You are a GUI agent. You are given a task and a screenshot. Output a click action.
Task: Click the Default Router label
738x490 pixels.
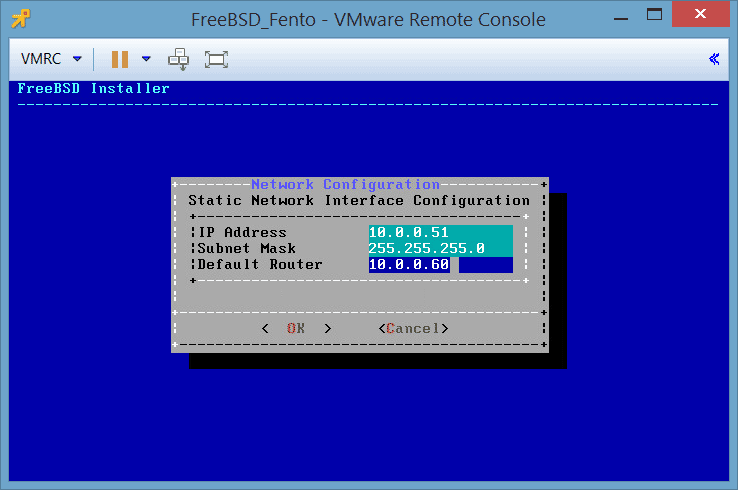tap(259, 265)
